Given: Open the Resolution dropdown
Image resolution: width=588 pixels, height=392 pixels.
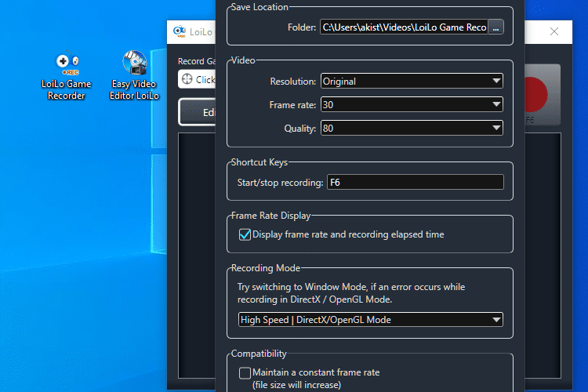Looking at the screenshot, I should 412,81.
